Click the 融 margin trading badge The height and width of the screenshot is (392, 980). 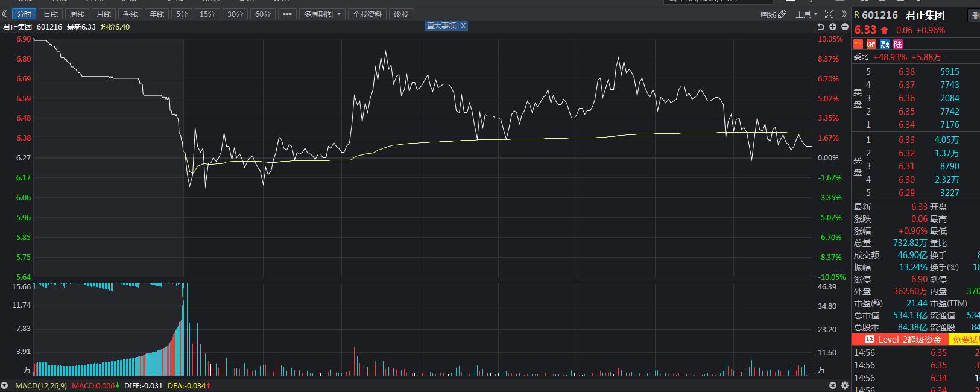tap(885, 44)
